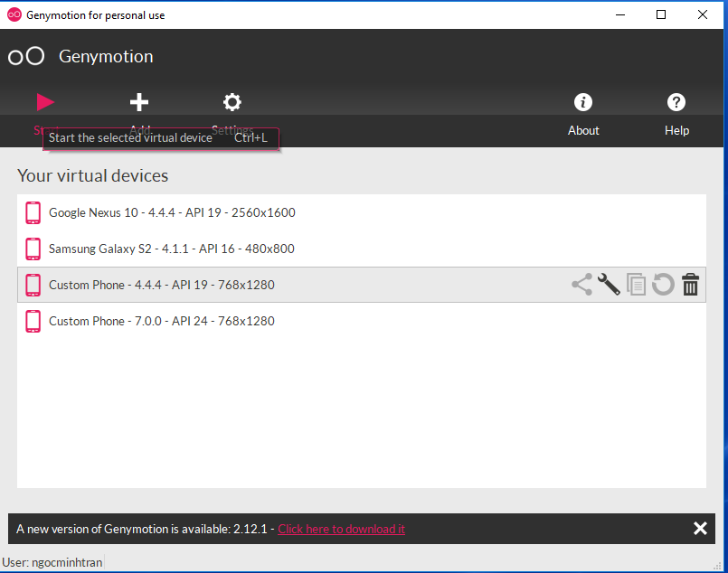Click the Genymotion logo in the header
The width and height of the screenshot is (728, 573).
click(26, 57)
